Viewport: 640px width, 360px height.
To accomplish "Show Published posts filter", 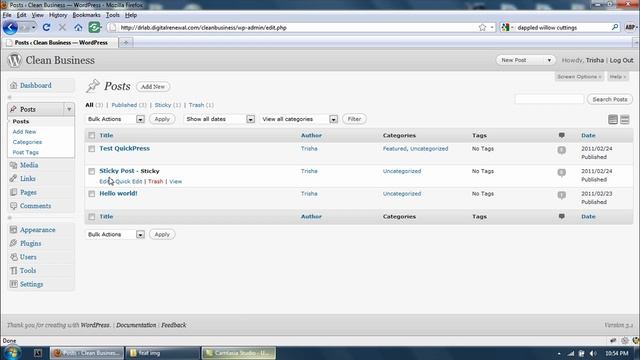I will click(x=124, y=105).
